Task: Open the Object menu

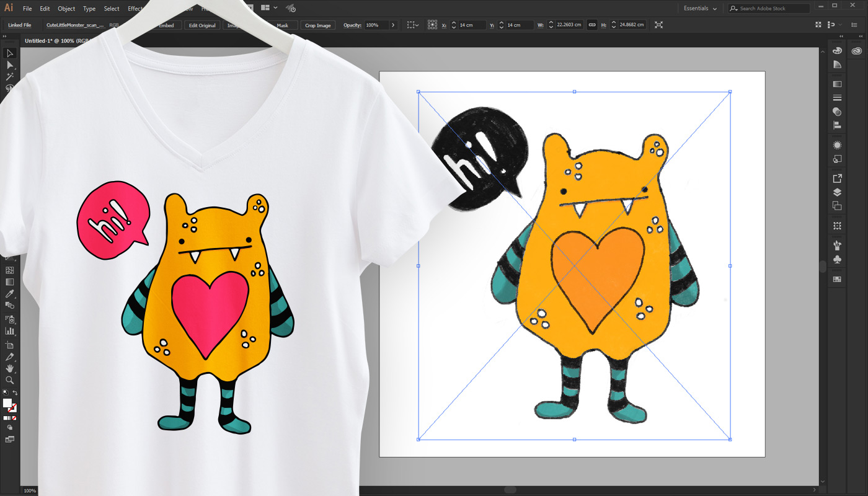Action: coord(66,9)
